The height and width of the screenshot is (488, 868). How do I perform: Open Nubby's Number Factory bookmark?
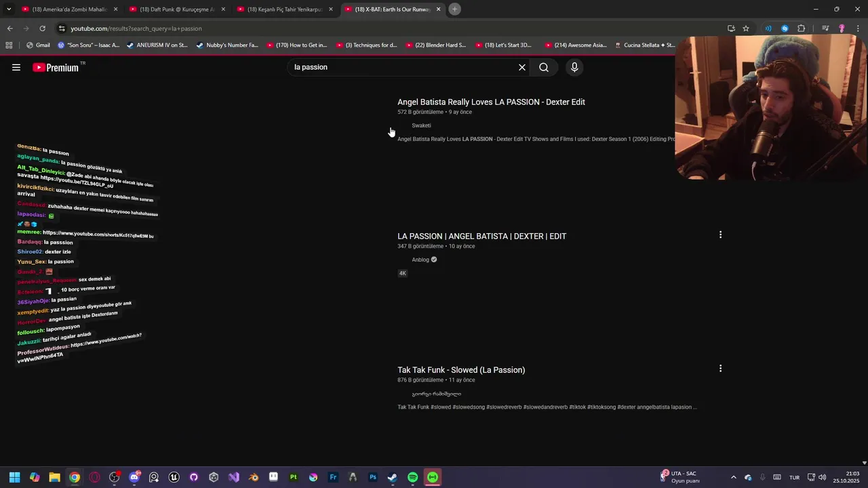click(227, 45)
